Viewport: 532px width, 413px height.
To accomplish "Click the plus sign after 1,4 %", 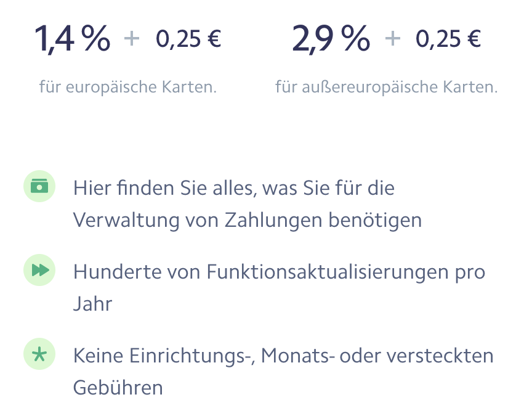I will [x=132, y=38].
